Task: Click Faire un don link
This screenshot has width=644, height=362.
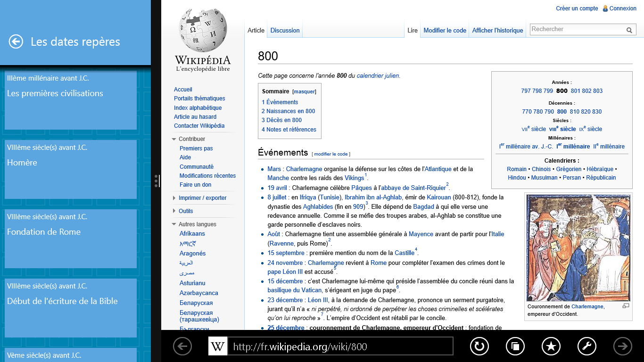Action: (x=195, y=185)
